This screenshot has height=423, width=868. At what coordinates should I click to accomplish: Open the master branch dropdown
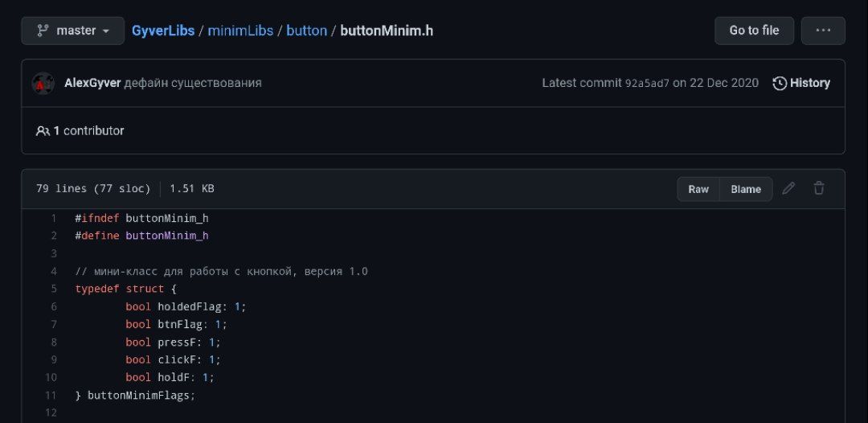[x=73, y=31]
